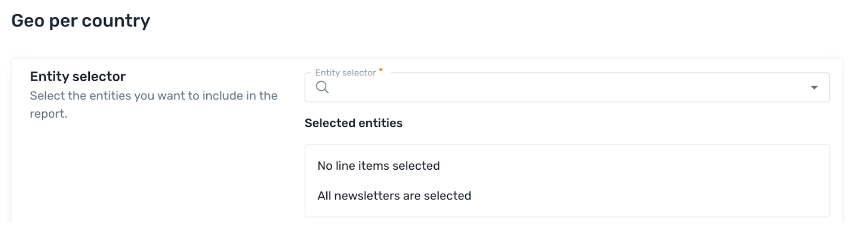Click the 'Select the entities you want' description
868x228 pixels.
click(154, 104)
